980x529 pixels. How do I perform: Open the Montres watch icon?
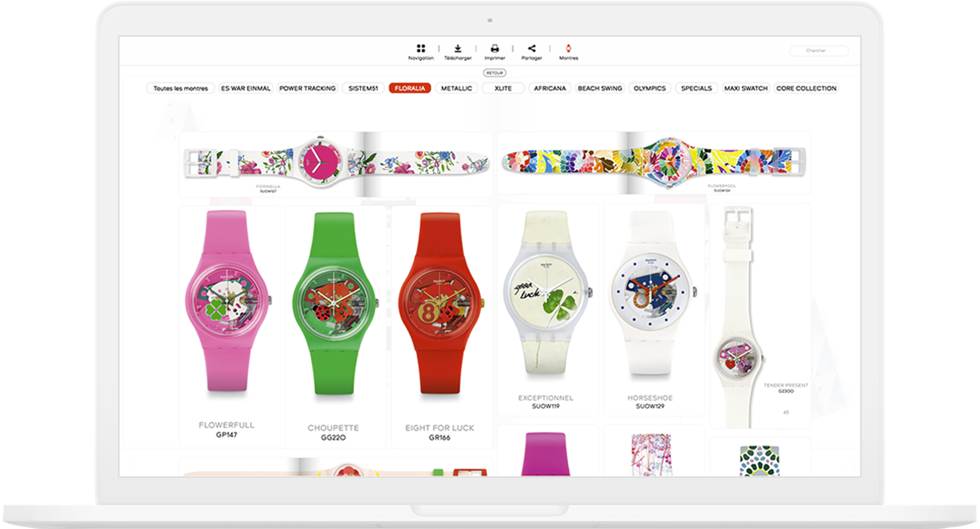(568, 48)
